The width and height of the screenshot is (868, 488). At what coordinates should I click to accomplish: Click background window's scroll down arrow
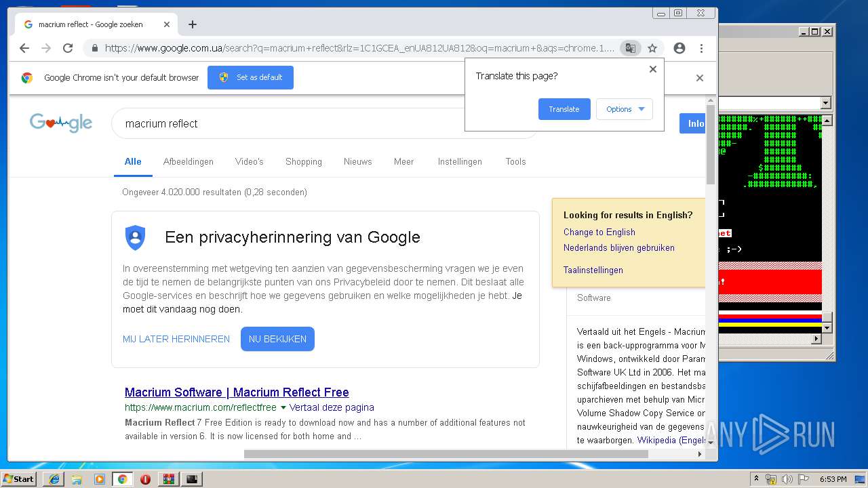coord(828,327)
